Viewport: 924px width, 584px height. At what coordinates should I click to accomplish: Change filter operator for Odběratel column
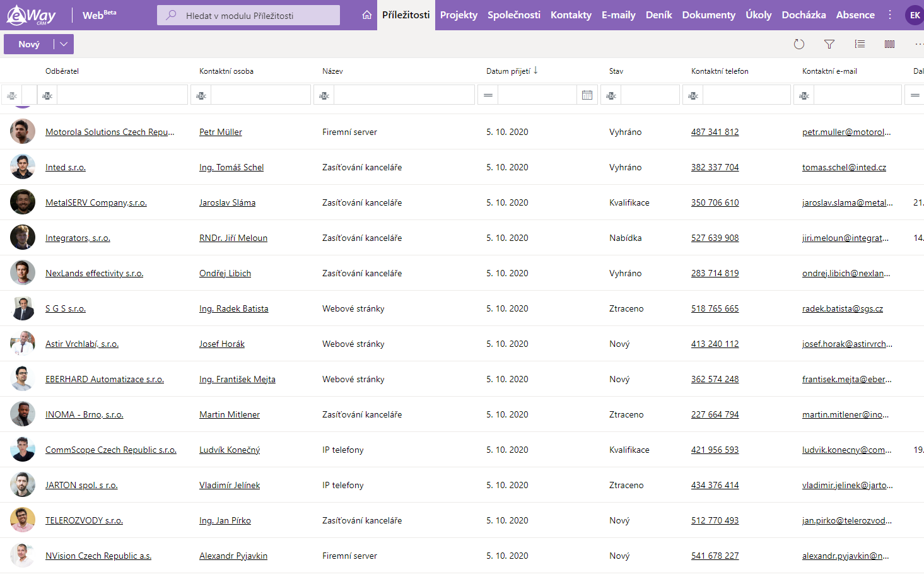click(x=47, y=95)
